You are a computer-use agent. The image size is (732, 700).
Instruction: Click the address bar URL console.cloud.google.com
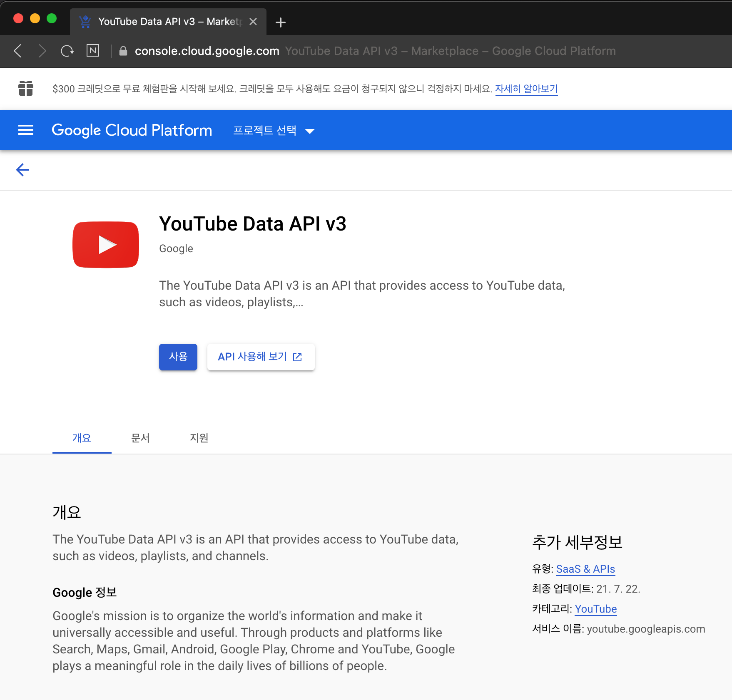pyautogui.click(x=207, y=51)
